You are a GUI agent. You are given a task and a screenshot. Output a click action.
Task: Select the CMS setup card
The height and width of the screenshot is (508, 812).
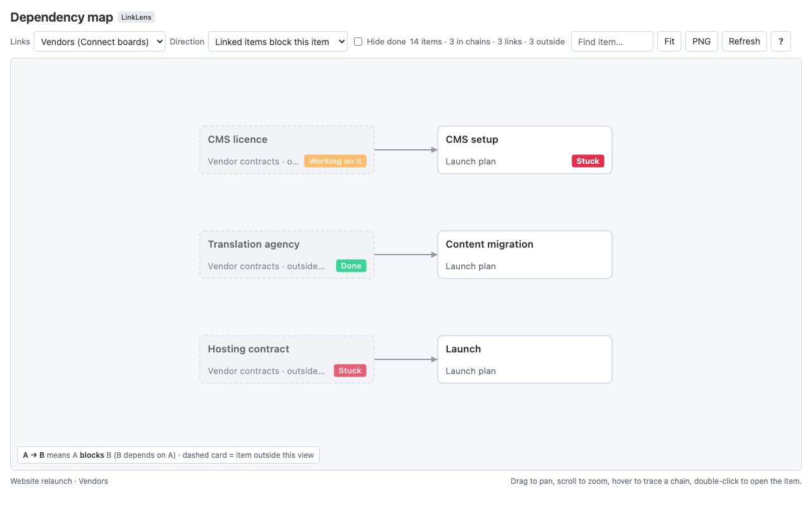pyautogui.click(x=525, y=150)
